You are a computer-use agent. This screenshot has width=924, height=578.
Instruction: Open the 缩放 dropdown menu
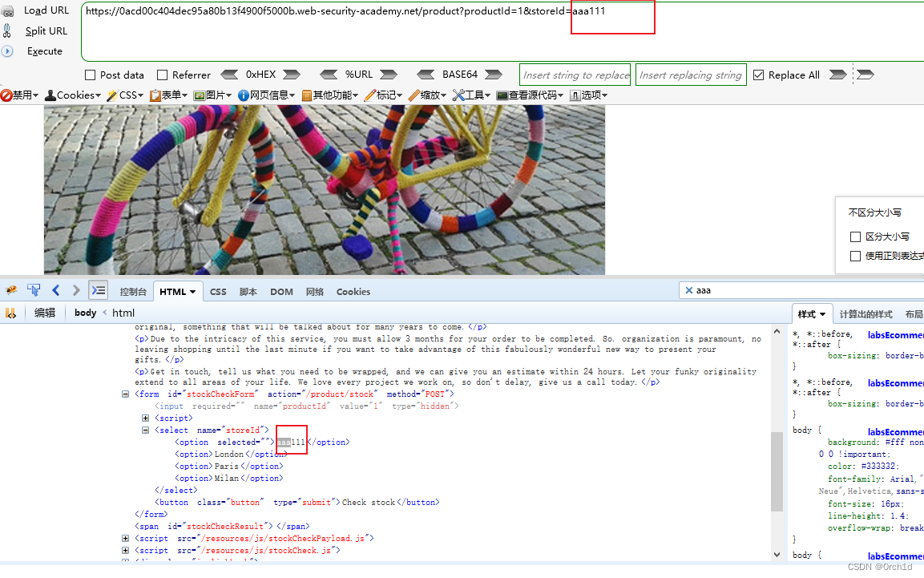tap(427, 95)
